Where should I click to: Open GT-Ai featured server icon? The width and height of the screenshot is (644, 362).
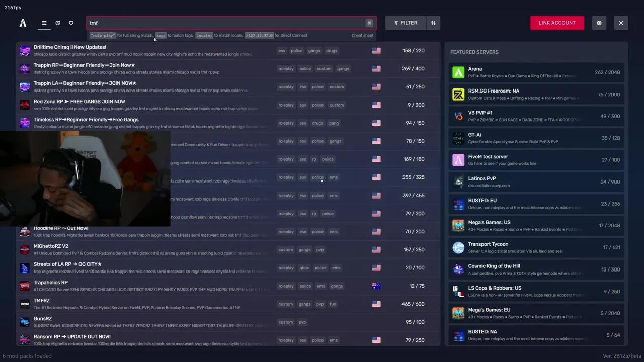click(x=458, y=138)
